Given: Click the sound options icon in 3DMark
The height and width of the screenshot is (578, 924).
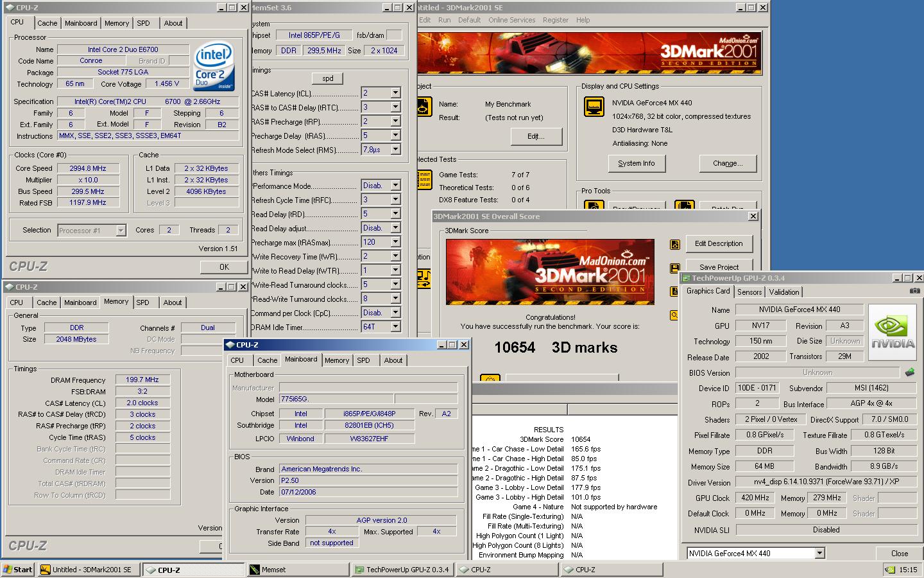Looking at the screenshot, I should click(424, 278).
